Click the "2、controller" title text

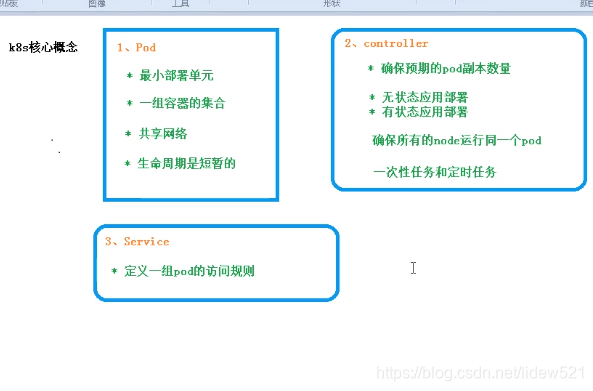386,43
